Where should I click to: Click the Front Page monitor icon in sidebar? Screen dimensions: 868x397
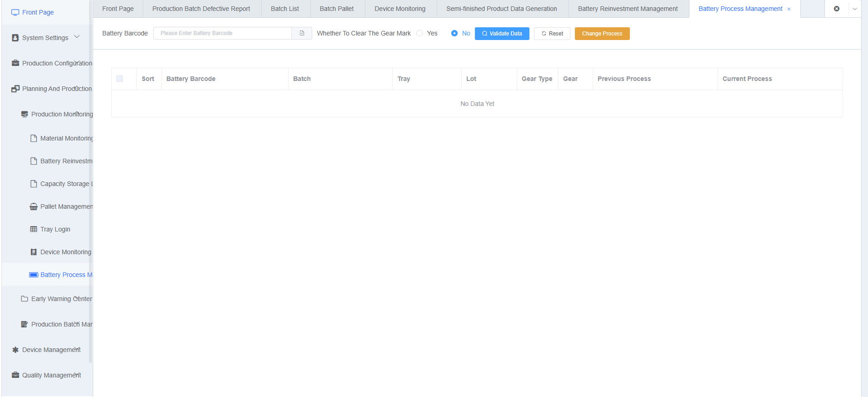pyautogui.click(x=15, y=12)
